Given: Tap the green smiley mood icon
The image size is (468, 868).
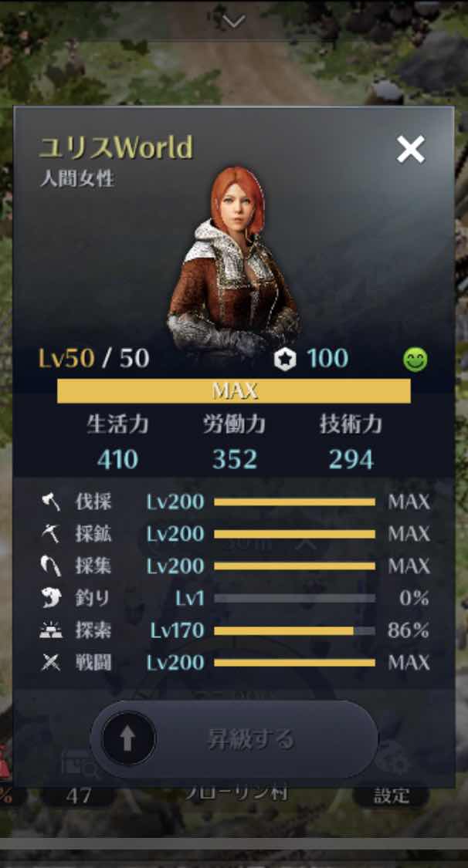Looking at the screenshot, I should (415, 360).
